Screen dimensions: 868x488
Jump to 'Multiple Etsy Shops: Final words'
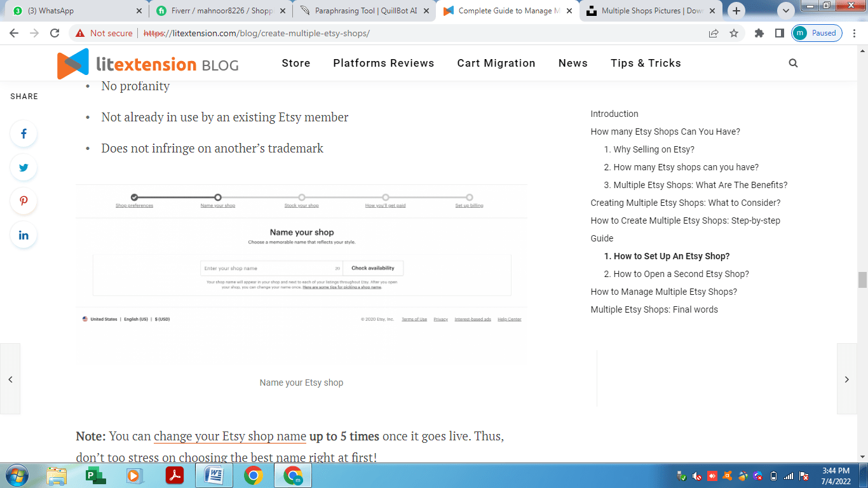654,309
